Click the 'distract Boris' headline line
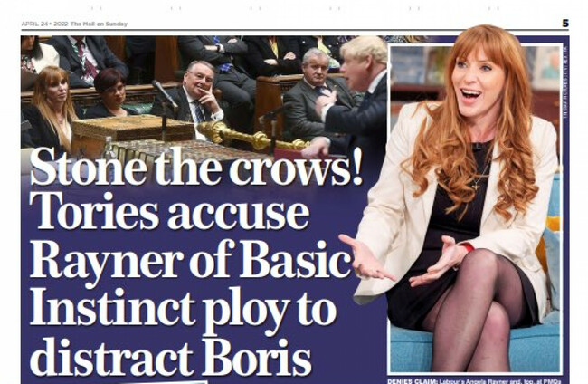This screenshot has width=588, height=384. pos(171,356)
